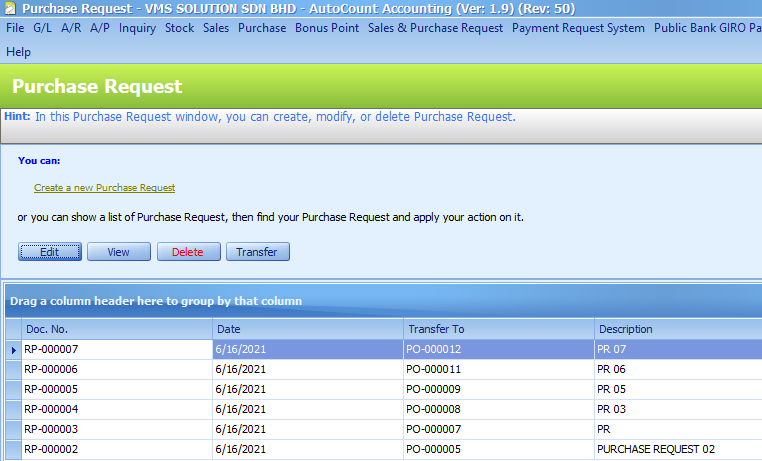
Task: Open the Payment Request System menu
Action: 578,28
